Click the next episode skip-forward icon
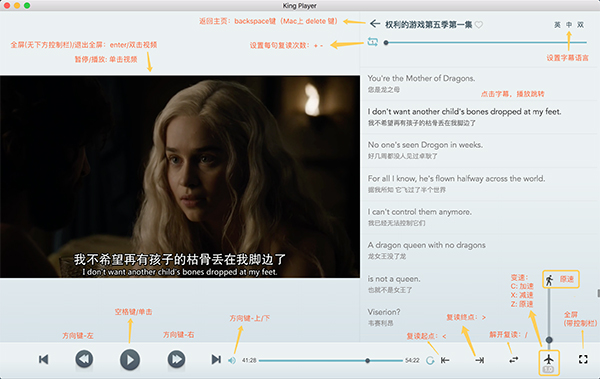Viewport: 600px width, 379px height. pos(216,359)
